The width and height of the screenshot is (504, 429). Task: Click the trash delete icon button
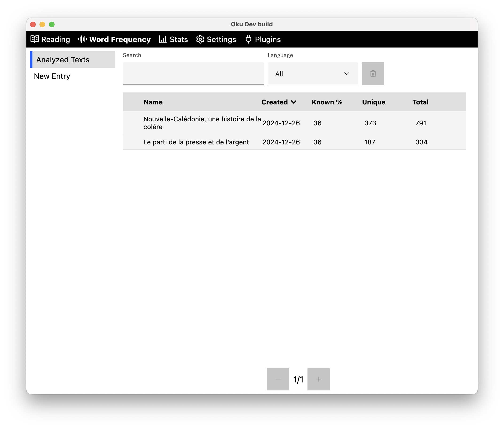pos(373,74)
